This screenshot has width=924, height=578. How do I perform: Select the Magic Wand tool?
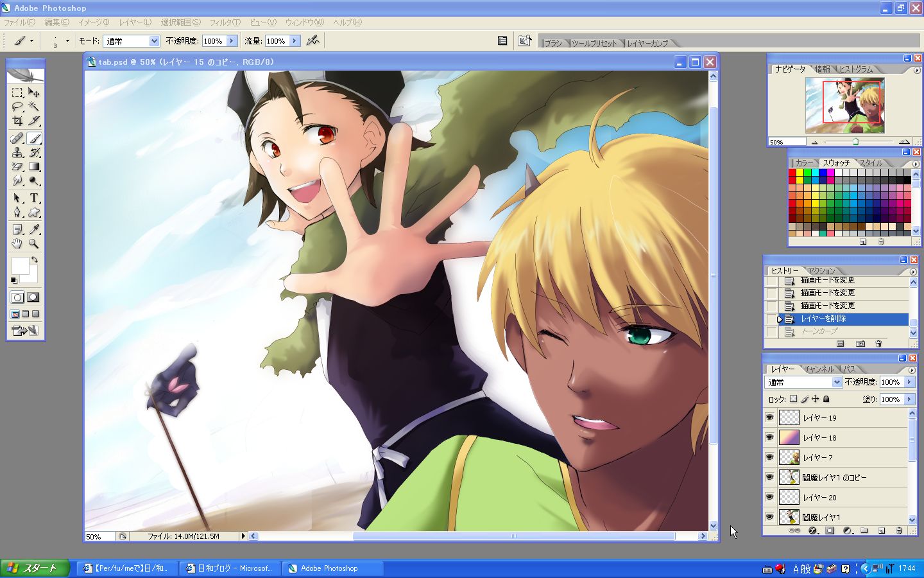coord(34,107)
